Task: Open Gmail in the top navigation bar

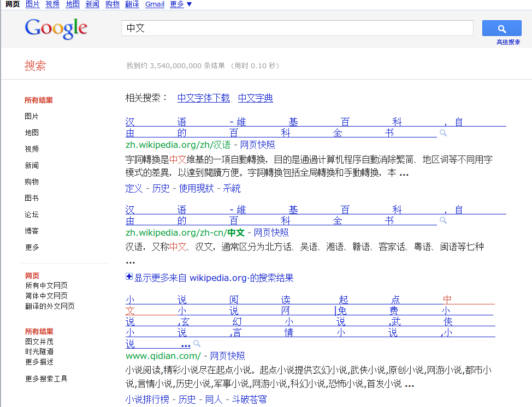Action: coord(155,4)
